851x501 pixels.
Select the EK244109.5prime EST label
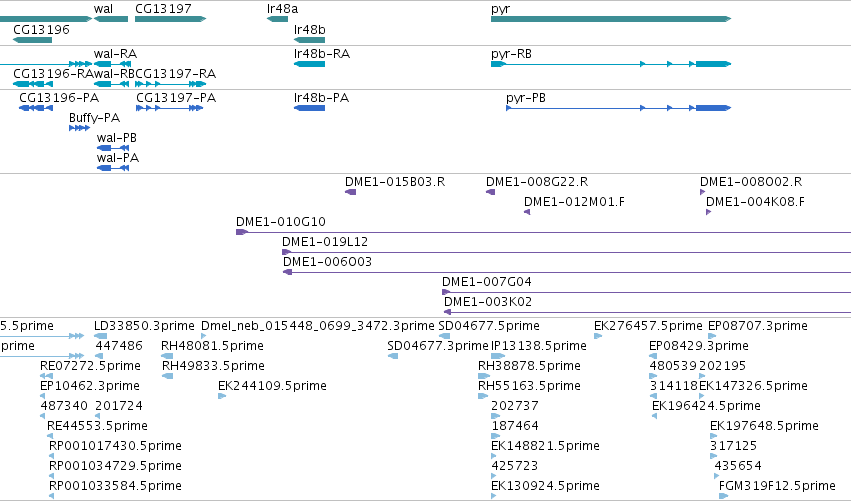(272, 386)
